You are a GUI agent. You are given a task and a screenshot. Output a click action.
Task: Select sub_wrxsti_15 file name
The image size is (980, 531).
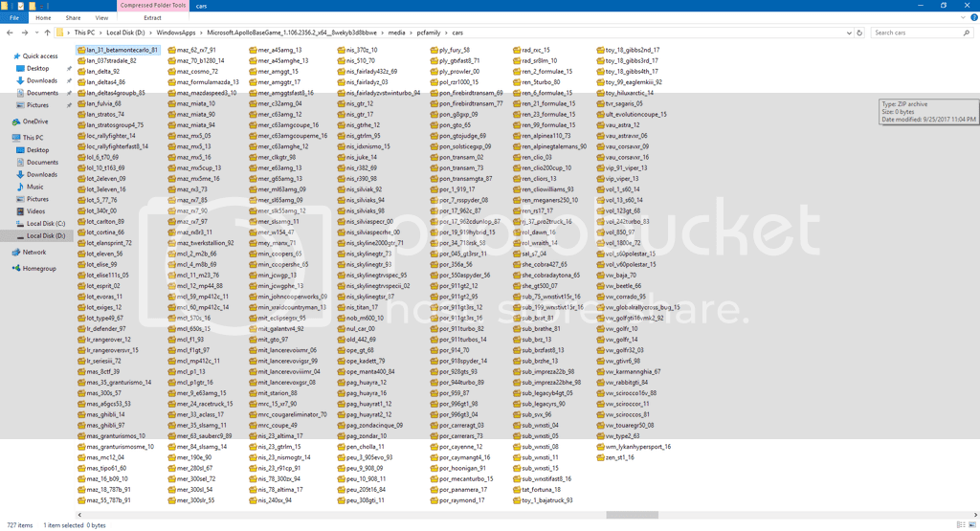(540, 468)
